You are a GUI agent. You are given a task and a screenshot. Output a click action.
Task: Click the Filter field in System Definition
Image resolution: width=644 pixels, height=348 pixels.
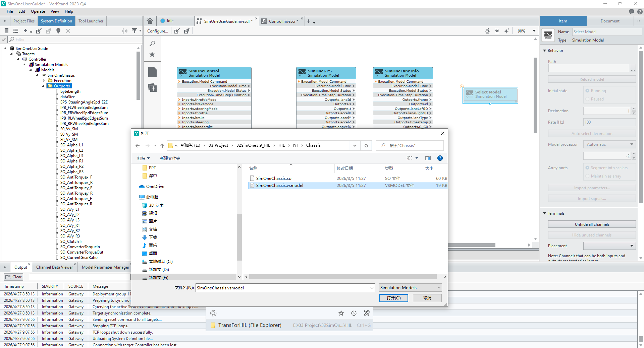point(75,40)
